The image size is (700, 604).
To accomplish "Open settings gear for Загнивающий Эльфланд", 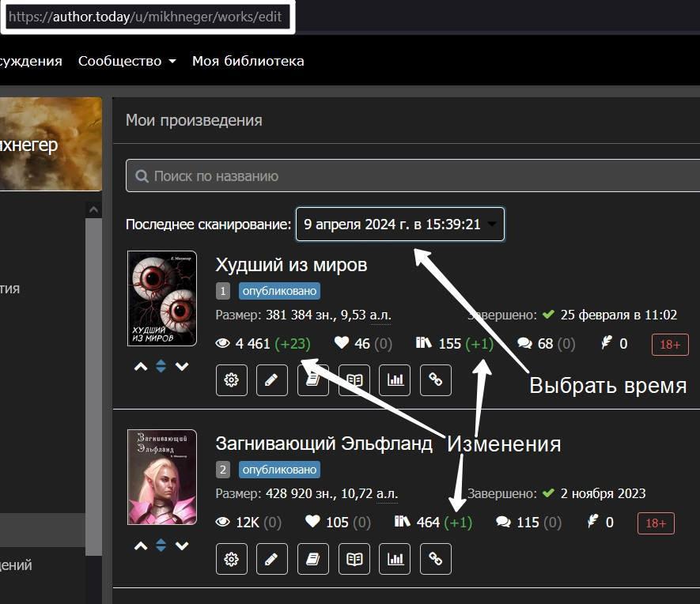I will coord(231,559).
